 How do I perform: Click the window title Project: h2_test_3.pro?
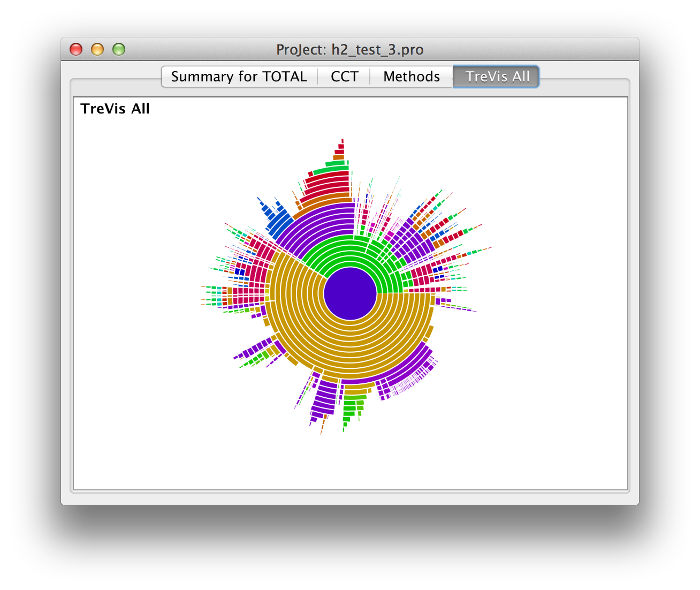coord(350,50)
